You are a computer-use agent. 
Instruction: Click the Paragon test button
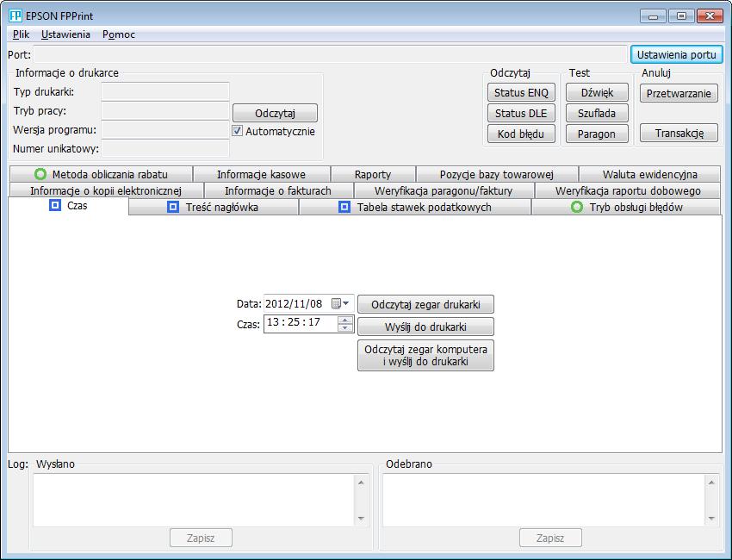pos(597,134)
